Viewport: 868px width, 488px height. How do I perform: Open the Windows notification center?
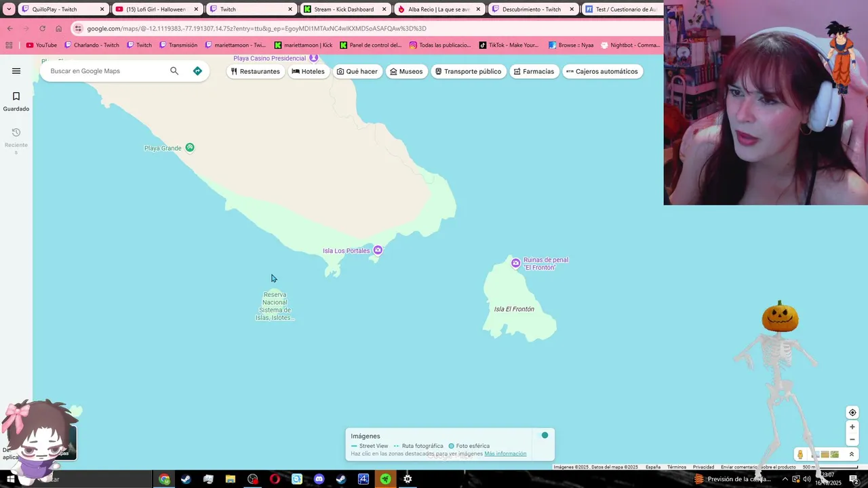(x=854, y=479)
